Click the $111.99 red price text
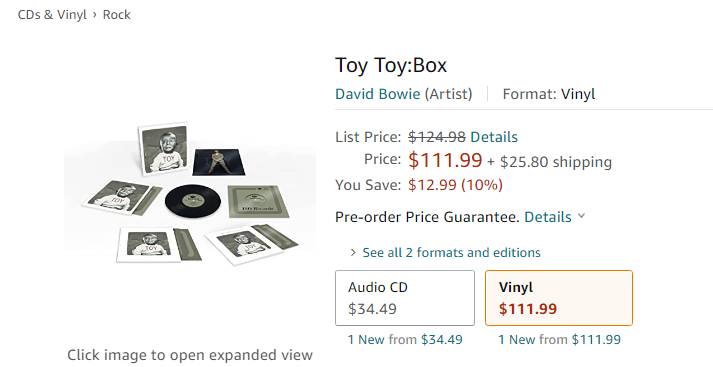The width and height of the screenshot is (713, 367). click(x=445, y=160)
